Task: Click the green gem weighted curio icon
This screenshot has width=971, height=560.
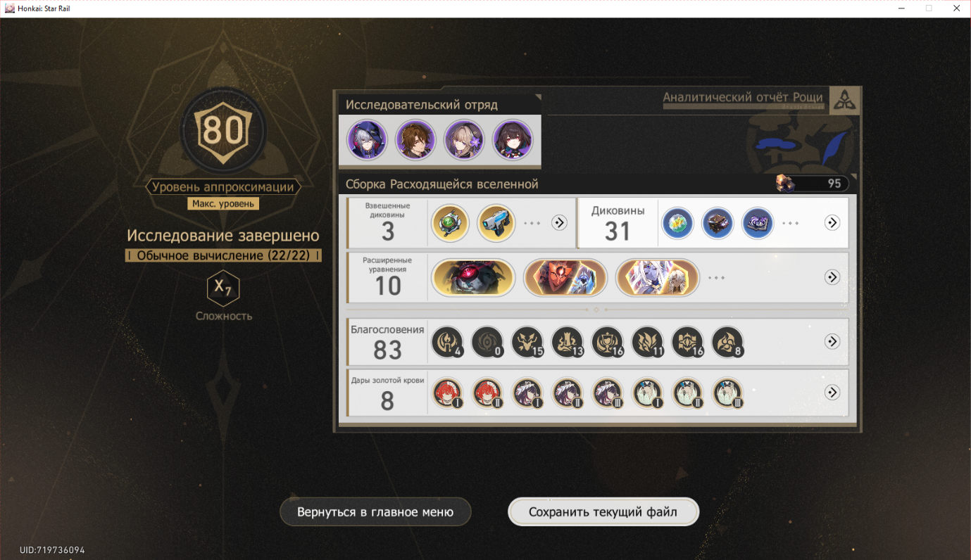Action: [450, 223]
